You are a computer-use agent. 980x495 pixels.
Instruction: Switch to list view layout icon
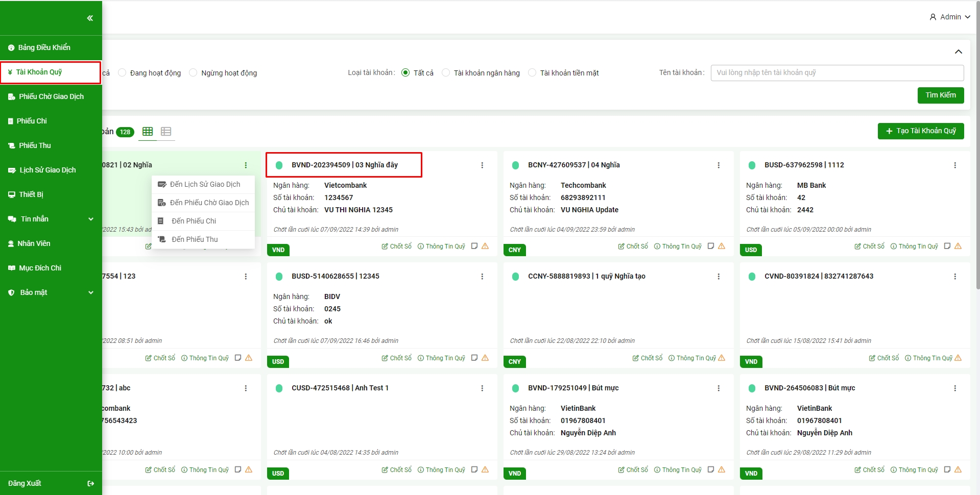pos(166,132)
